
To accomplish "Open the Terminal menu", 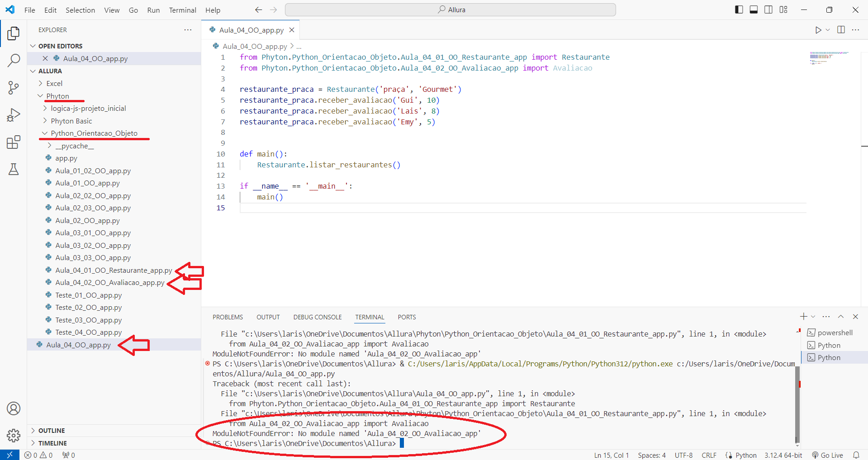I will point(183,10).
